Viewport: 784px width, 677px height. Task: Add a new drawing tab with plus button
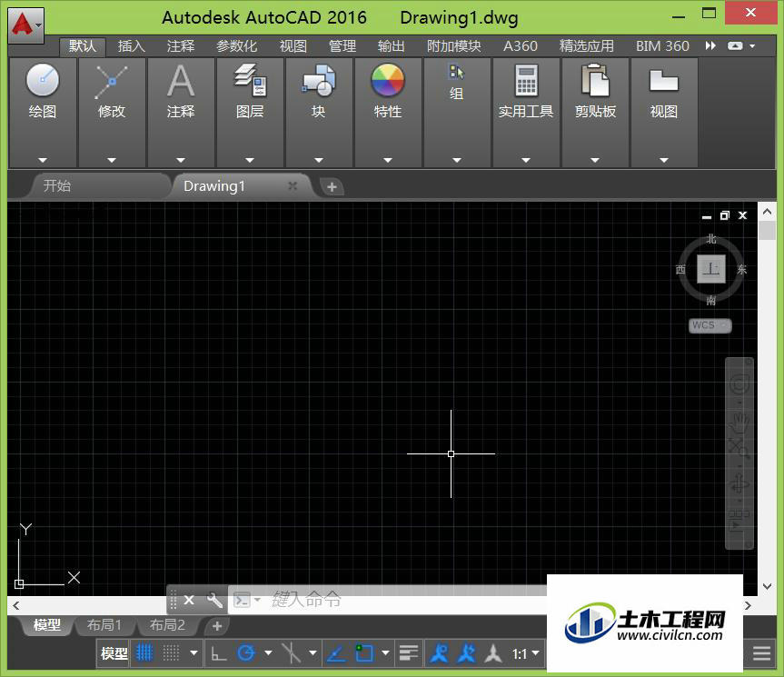(332, 187)
